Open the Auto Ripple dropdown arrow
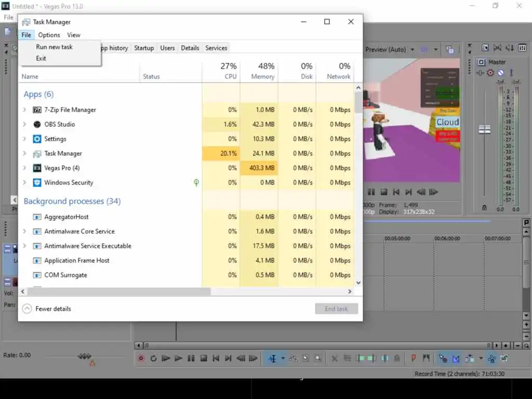This screenshot has width=532, height=399. [481, 358]
